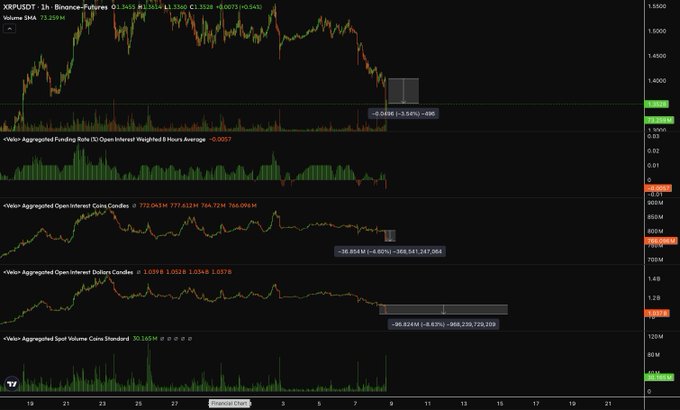Screen dimensions: 680x410
Task: Select the Volume SMA indicator legend
Action: coord(20,18)
